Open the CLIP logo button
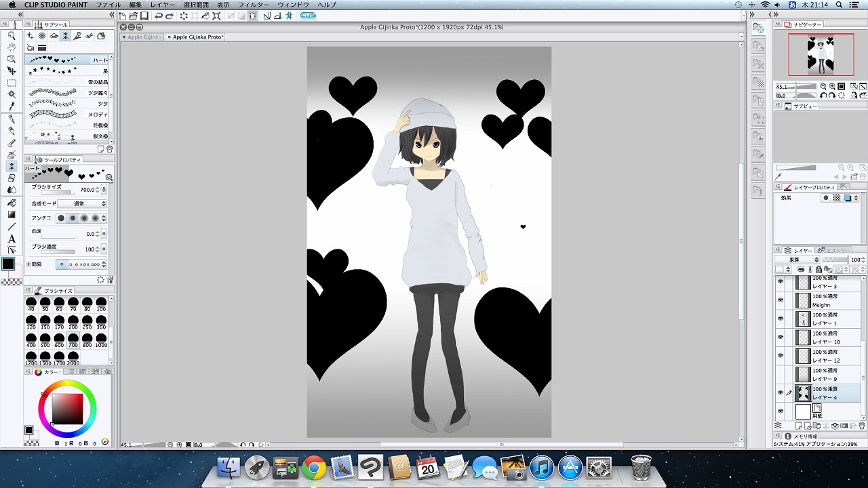The height and width of the screenshot is (488, 868). (x=308, y=16)
